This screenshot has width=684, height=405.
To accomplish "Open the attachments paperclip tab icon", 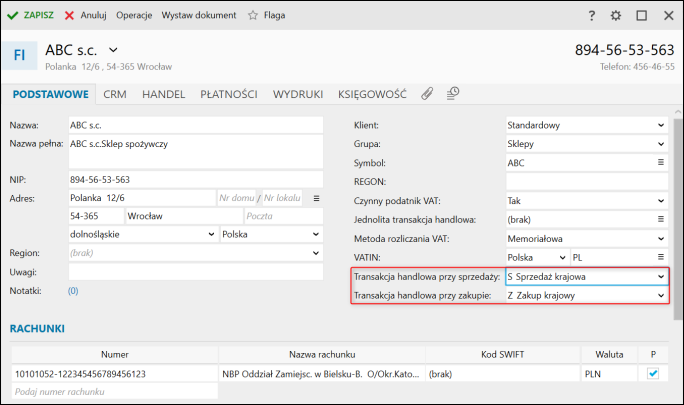I will click(427, 93).
